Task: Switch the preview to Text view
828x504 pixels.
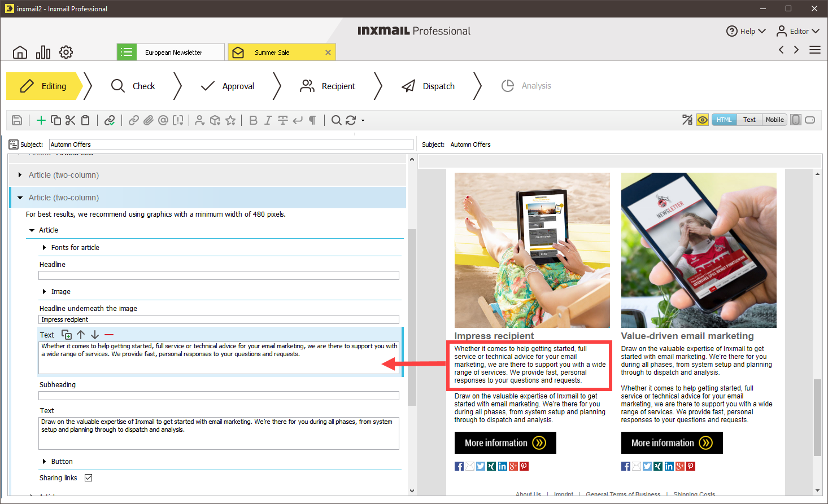Action: click(749, 120)
